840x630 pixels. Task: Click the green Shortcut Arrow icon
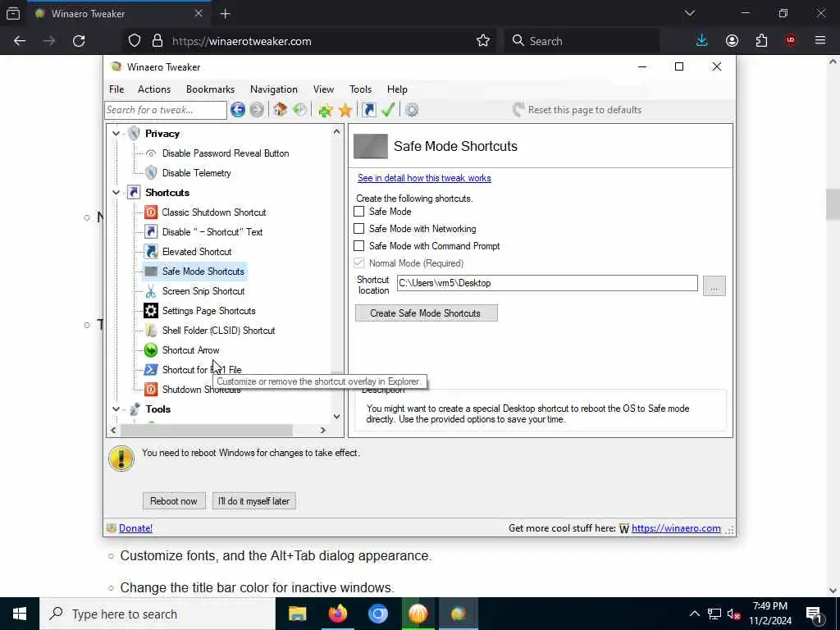(151, 350)
